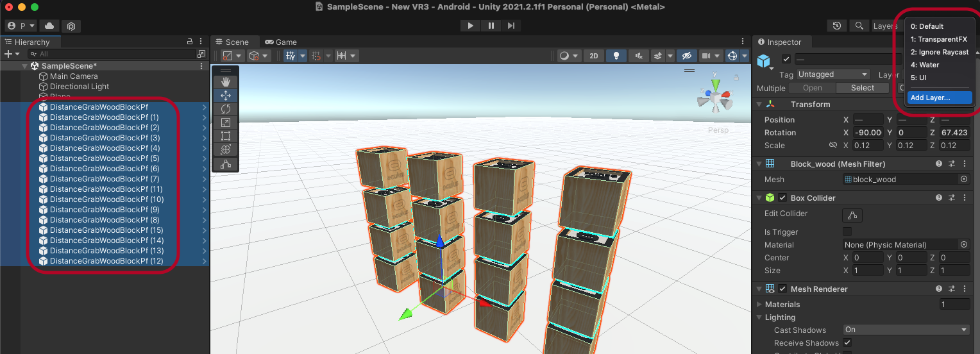Click the Hierarchy search field
The width and height of the screenshot is (980, 354).
point(111,54)
